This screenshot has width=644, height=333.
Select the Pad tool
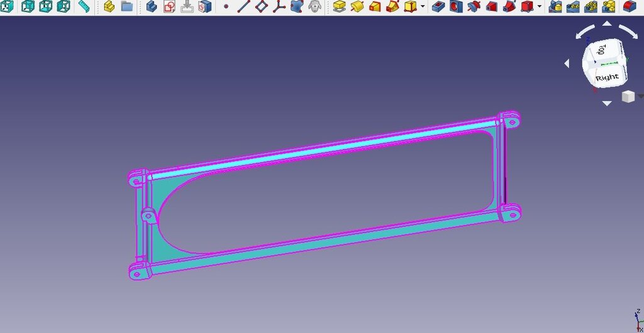click(340, 7)
